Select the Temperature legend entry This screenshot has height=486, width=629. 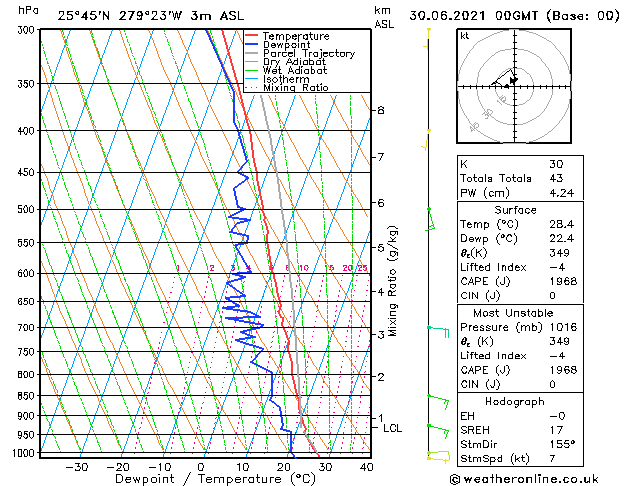295,36
